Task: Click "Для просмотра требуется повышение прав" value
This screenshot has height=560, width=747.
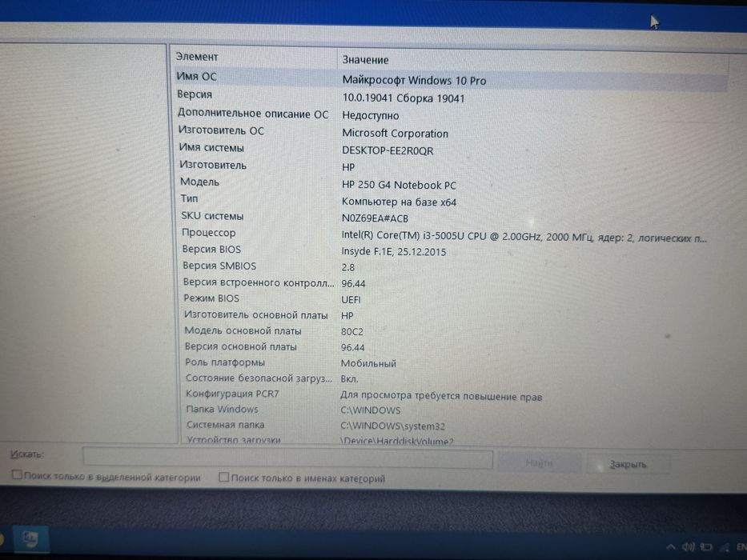Action: 441,396
